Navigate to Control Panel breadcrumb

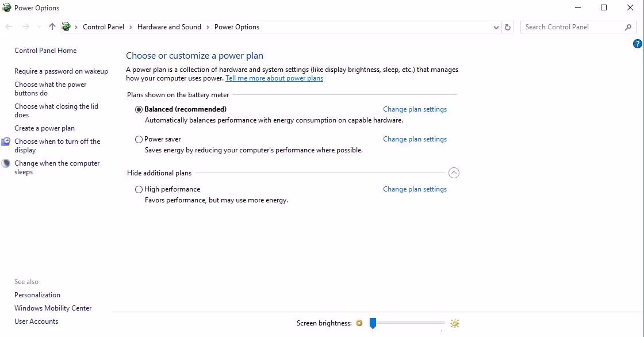click(103, 27)
